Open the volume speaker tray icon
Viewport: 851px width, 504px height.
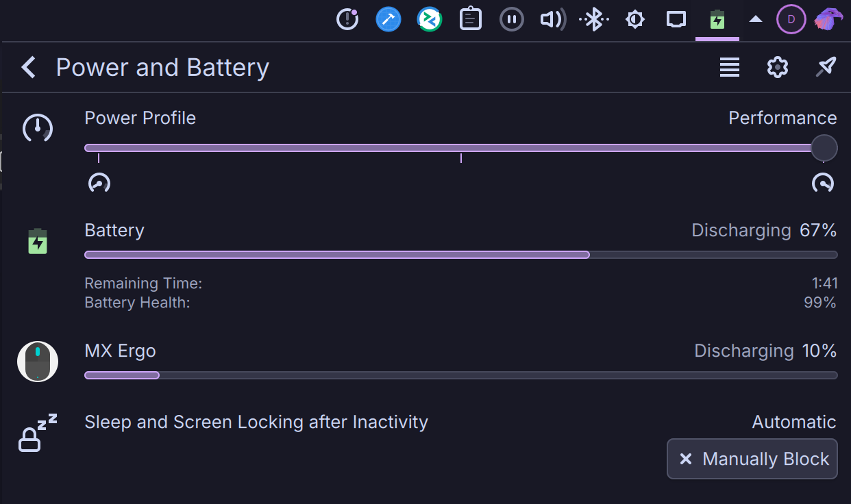[553, 19]
